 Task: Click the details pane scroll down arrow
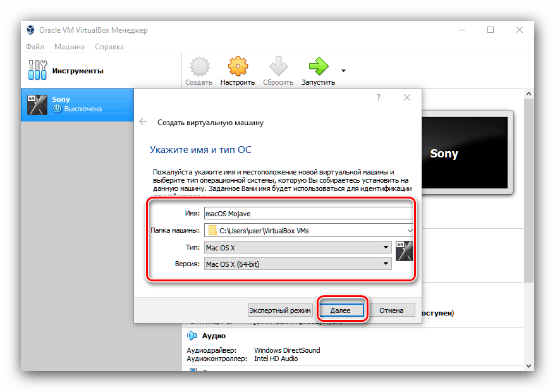(x=529, y=366)
